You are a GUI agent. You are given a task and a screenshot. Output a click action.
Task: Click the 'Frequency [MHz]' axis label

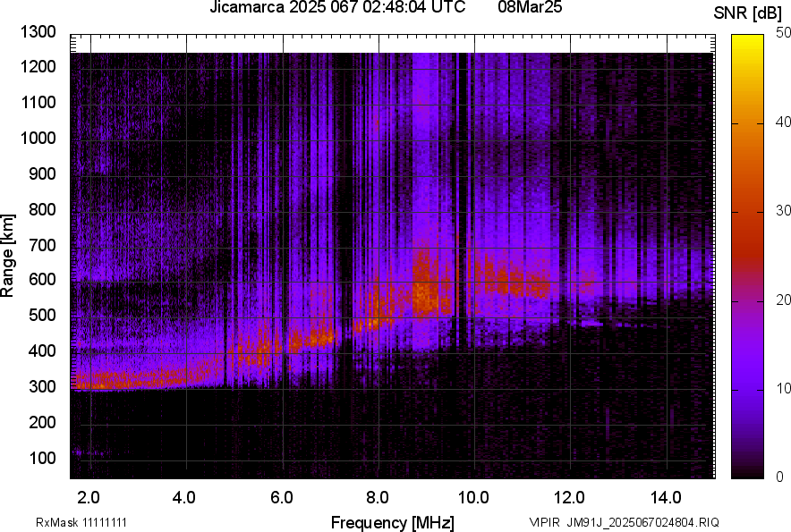click(x=393, y=523)
